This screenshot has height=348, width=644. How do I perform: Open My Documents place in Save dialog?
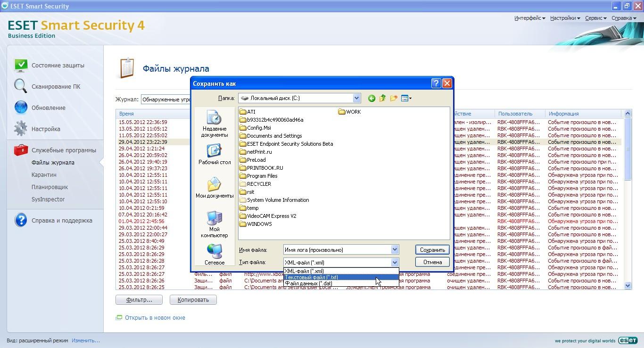pos(215,188)
